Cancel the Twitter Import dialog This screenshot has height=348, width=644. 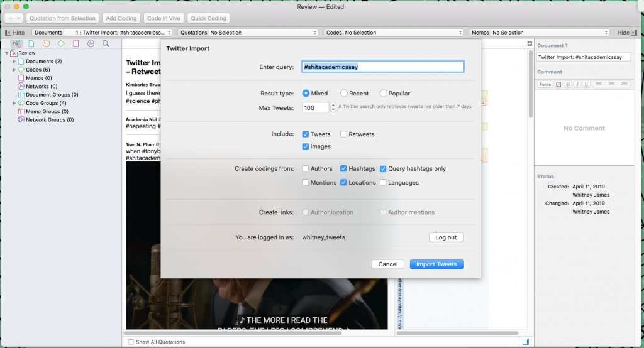[387, 264]
